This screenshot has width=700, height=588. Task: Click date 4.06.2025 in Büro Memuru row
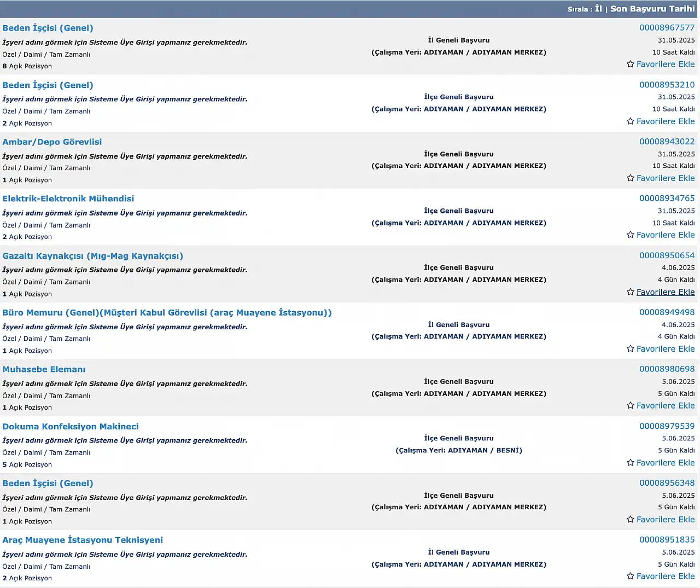678,325
